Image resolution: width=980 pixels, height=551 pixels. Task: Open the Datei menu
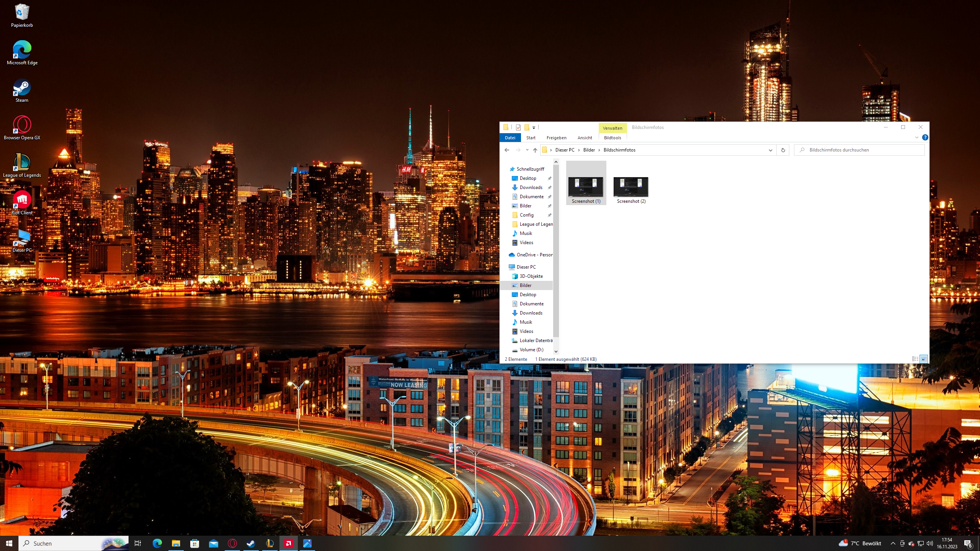(x=510, y=138)
